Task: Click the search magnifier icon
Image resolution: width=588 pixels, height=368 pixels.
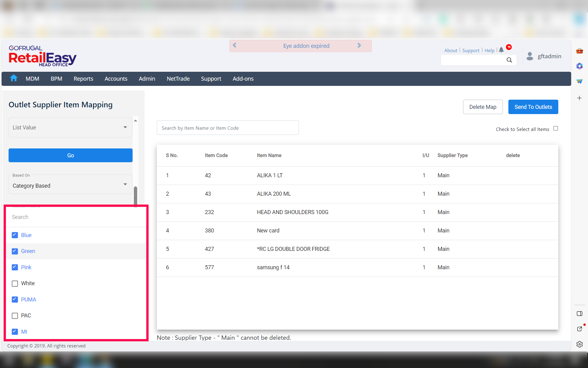Action: coord(509,60)
